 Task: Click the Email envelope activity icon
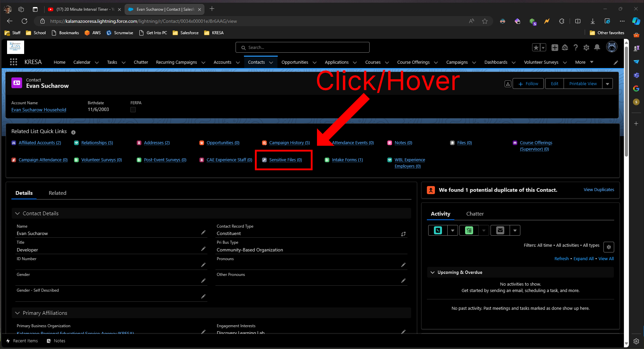500,230
